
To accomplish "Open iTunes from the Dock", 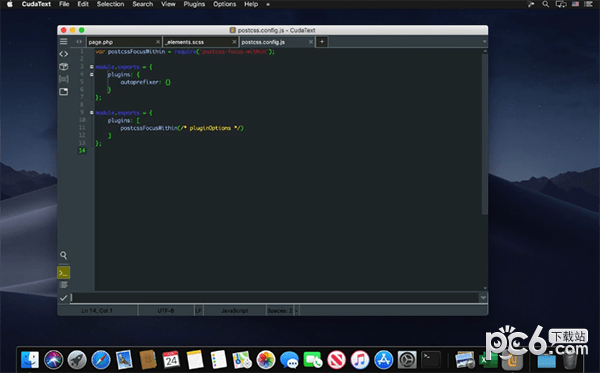I will click(x=360, y=360).
